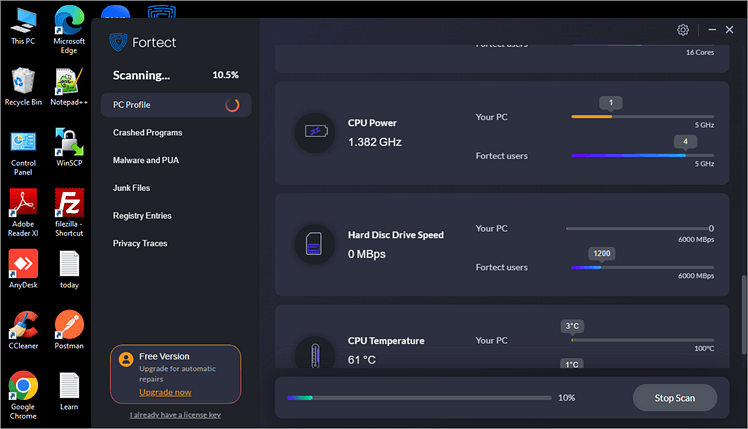748x429 pixels.
Task: Launch Google Chrome from the desktop
Action: [x=23, y=387]
